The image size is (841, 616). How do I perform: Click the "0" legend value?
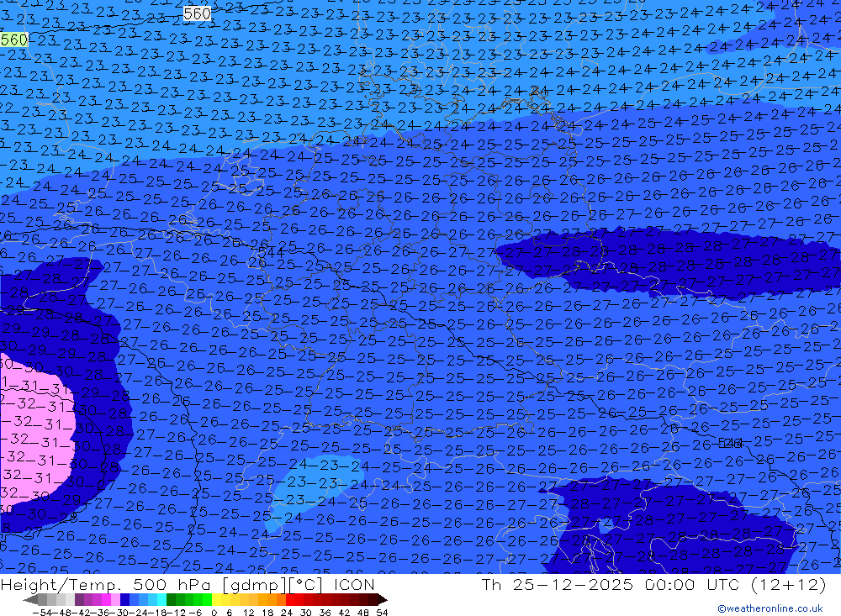tap(214, 613)
